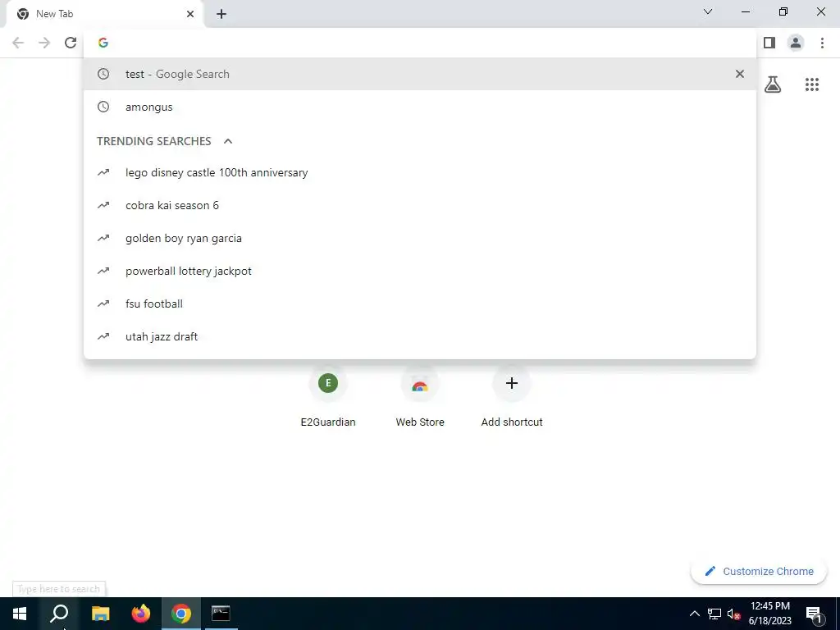
Task: Open a new tab with plus
Action: [x=221, y=14]
